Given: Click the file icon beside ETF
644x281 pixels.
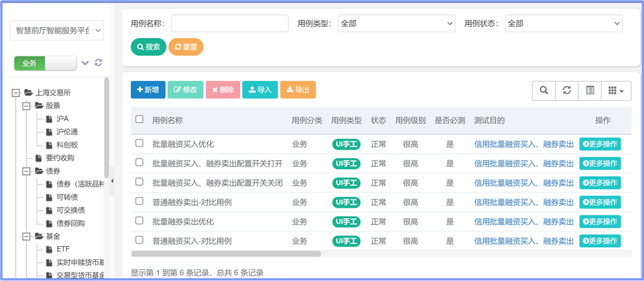Looking at the screenshot, I should pyautogui.click(x=50, y=249).
